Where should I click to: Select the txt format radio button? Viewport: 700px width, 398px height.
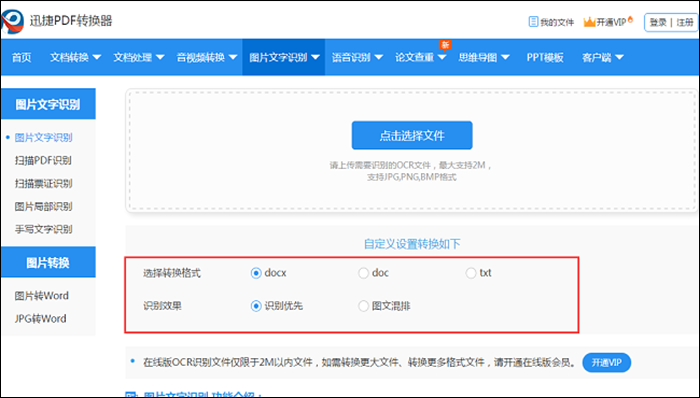pos(471,273)
